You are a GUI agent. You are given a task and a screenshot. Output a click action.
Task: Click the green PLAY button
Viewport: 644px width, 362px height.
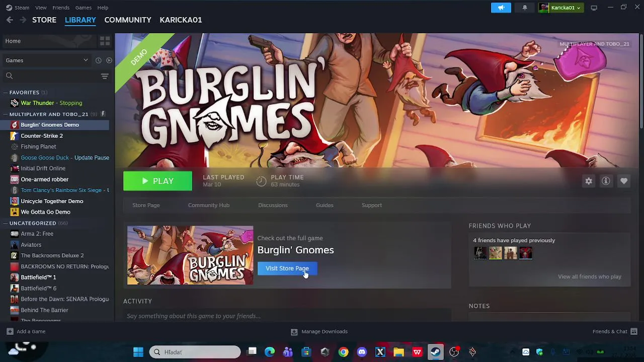point(157,181)
